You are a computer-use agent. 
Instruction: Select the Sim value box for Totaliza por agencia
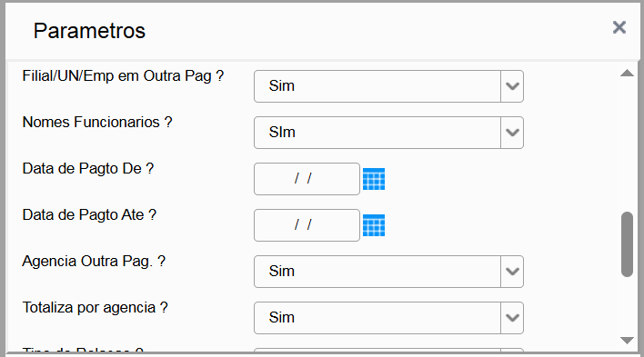pyautogui.click(x=377, y=318)
